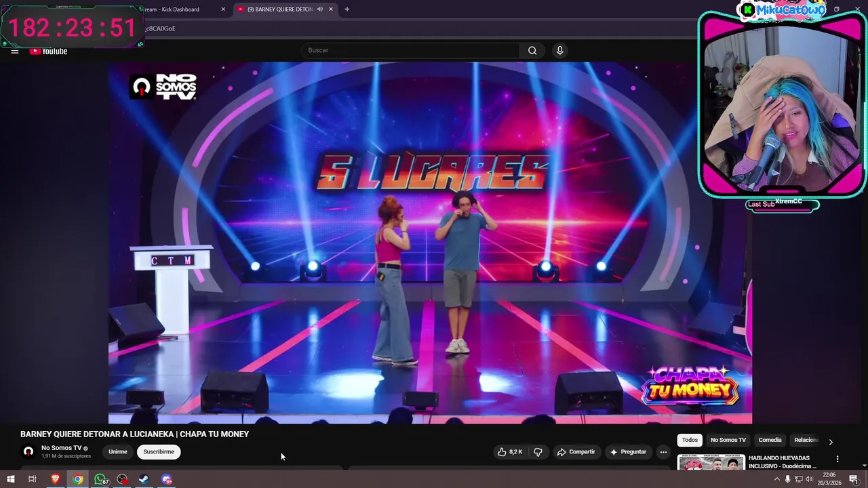This screenshot has width=868, height=488.
Task: Click the No Somos TV channel watermark
Action: pyautogui.click(x=163, y=87)
